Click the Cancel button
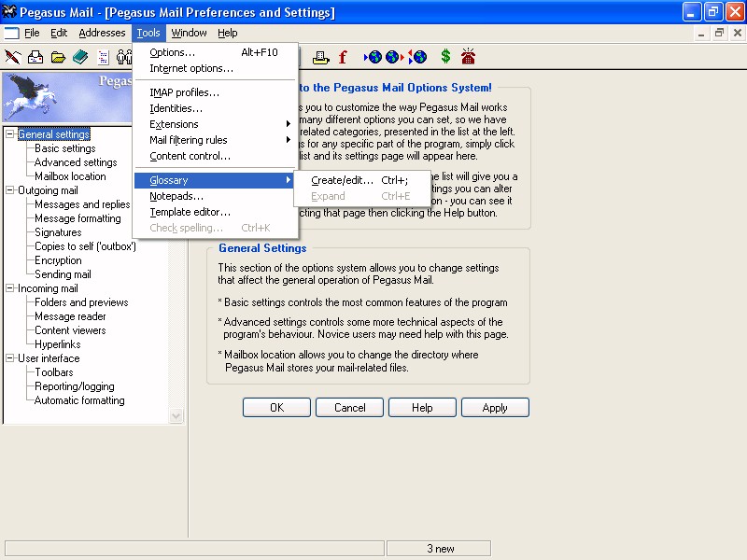This screenshot has height=560, width=747. (349, 408)
